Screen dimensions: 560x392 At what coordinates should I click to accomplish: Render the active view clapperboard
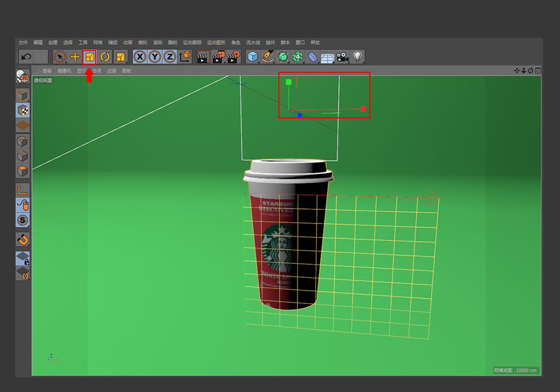(203, 57)
